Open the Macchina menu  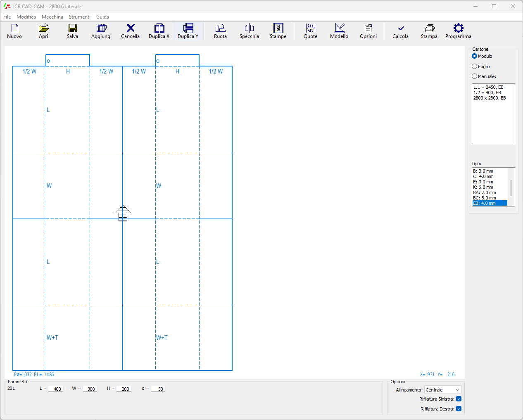pos(52,17)
